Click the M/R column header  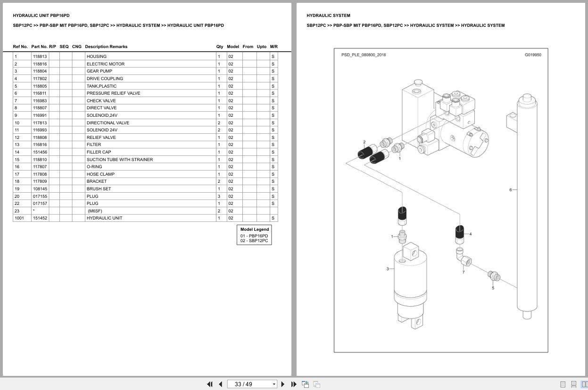click(x=273, y=47)
